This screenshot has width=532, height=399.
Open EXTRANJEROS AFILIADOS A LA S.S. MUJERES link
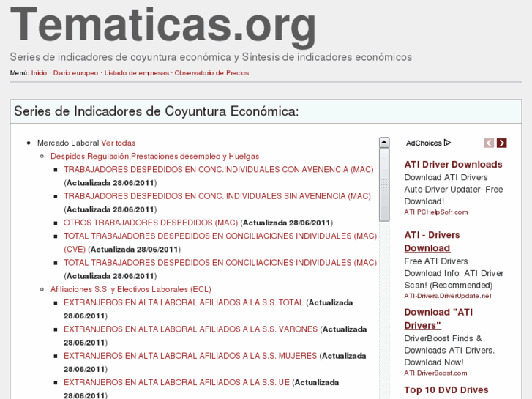[x=190, y=356]
